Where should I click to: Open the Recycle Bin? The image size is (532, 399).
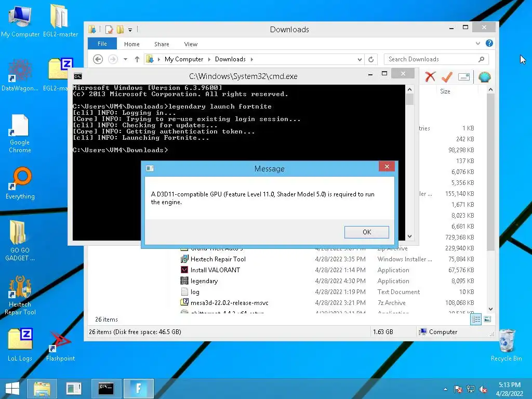(x=506, y=345)
